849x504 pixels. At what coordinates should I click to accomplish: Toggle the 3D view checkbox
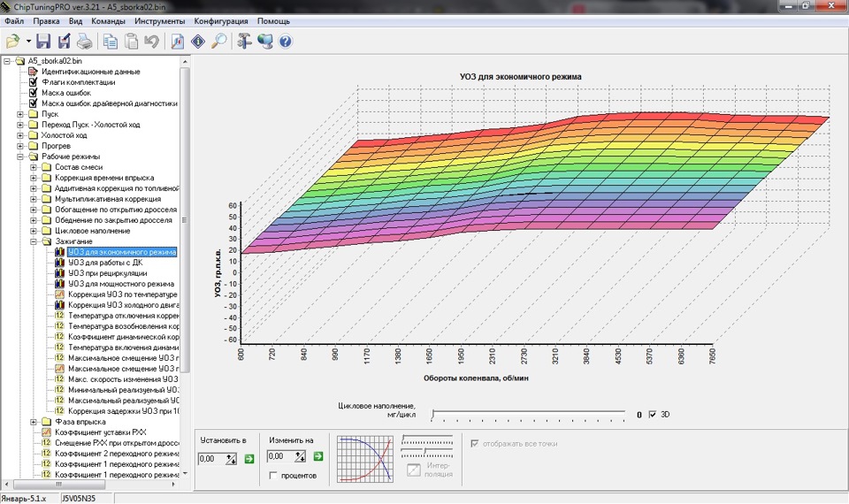coord(652,414)
